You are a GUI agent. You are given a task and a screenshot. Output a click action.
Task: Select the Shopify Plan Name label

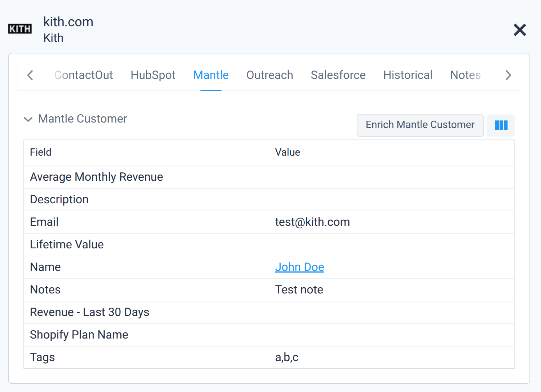coord(79,335)
